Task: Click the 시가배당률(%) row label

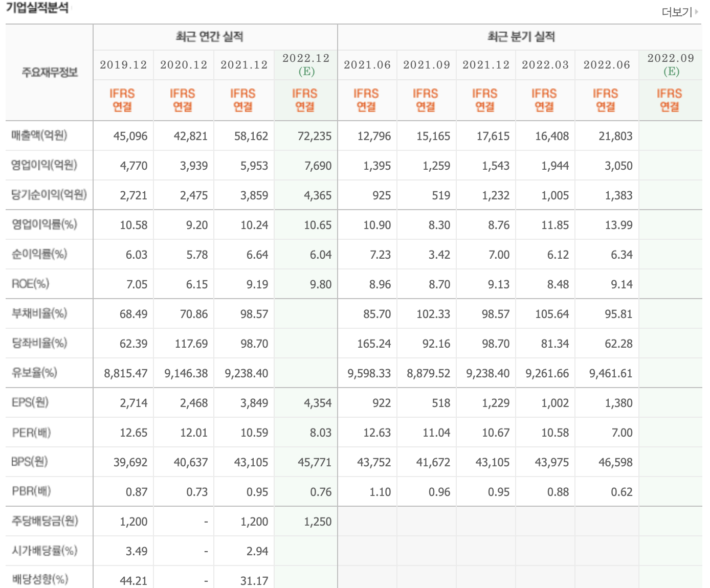Action: point(45,551)
